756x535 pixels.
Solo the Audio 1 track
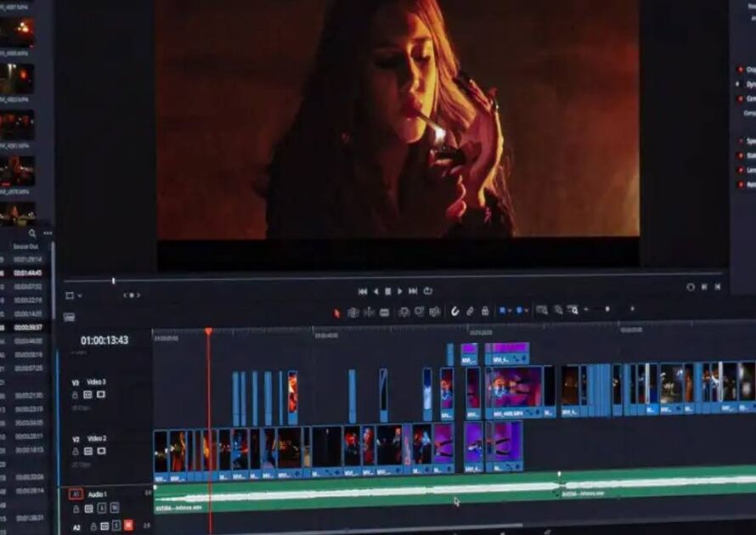click(x=101, y=508)
